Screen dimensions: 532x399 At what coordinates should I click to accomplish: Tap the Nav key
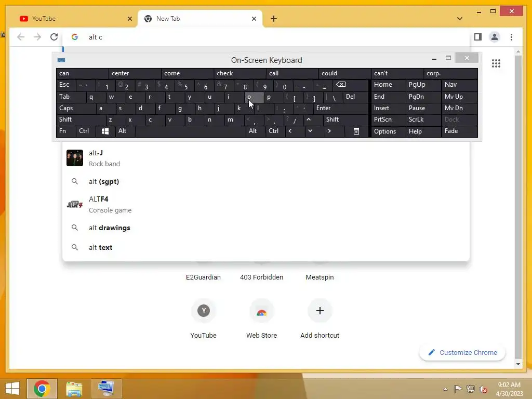(x=459, y=85)
